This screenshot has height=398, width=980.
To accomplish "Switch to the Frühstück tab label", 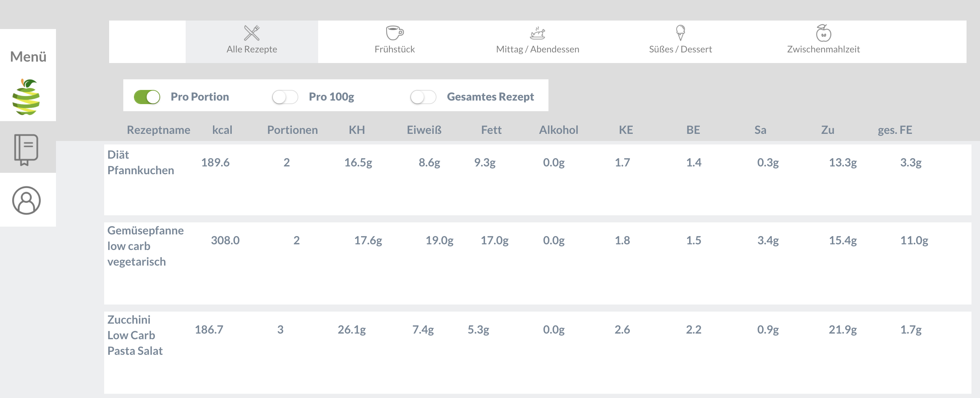I will tap(394, 50).
